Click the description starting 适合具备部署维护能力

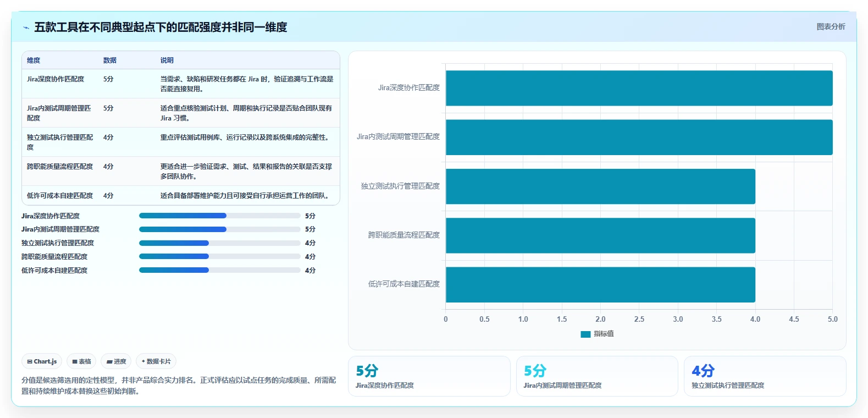[x=245, y=196]
